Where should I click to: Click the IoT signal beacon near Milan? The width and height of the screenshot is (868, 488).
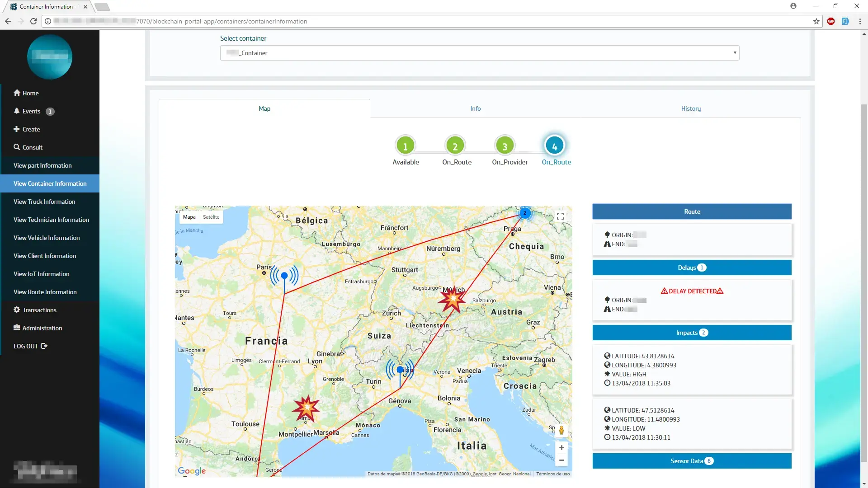[x=400, y=370]
